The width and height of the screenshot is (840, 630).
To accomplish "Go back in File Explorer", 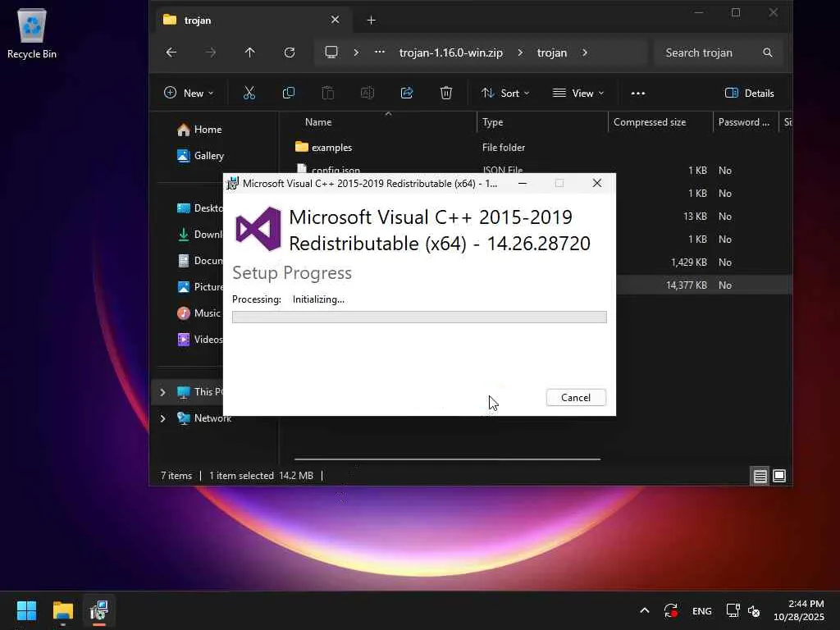I will (x=171, y=52).
